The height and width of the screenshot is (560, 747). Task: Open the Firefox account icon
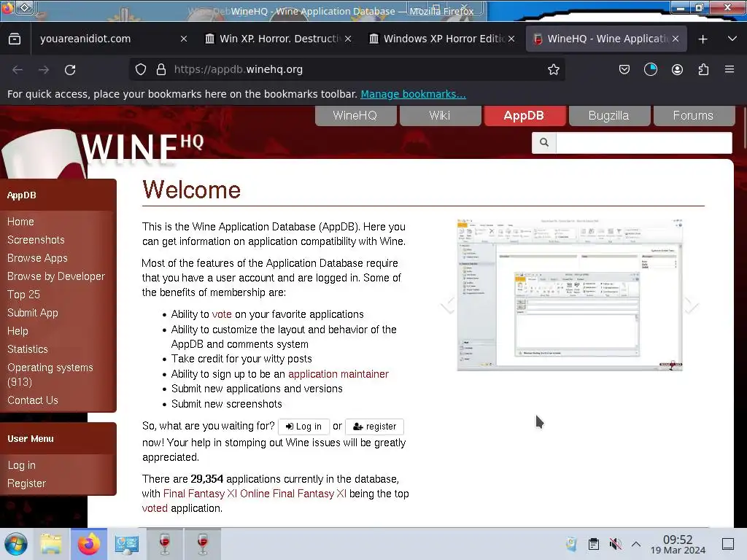click(x=677, y=69)
